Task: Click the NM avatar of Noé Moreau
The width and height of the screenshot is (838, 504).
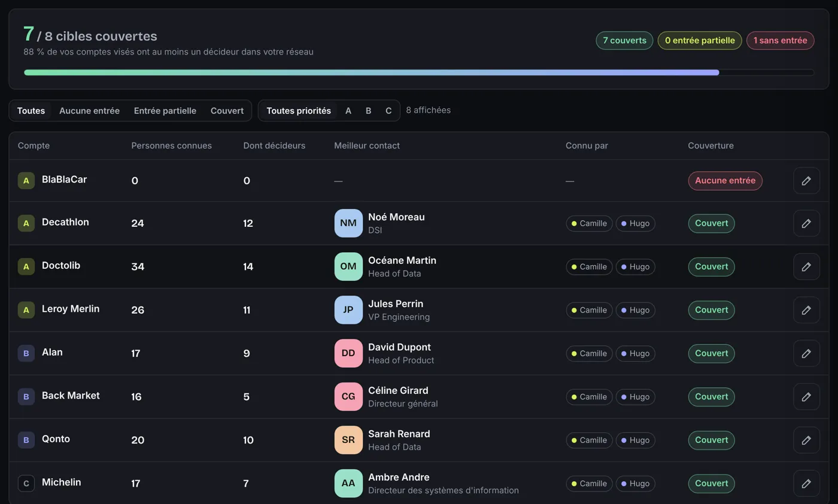Action: point(348,223)
